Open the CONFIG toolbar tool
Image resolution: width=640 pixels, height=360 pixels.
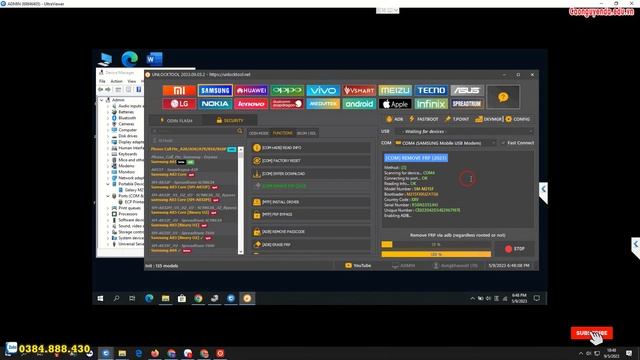coord(518,119)
